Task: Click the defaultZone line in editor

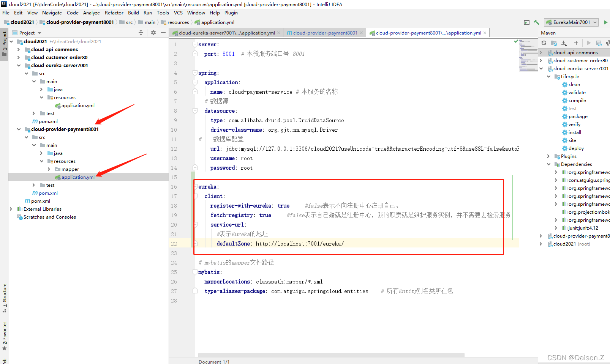Action: click(x=280, y=244)
